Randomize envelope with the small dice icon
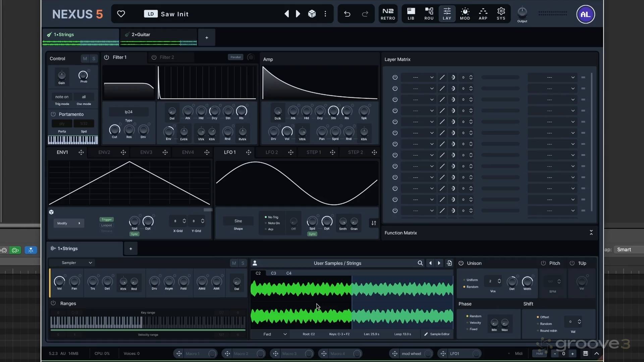 click(x=51, y=212)
